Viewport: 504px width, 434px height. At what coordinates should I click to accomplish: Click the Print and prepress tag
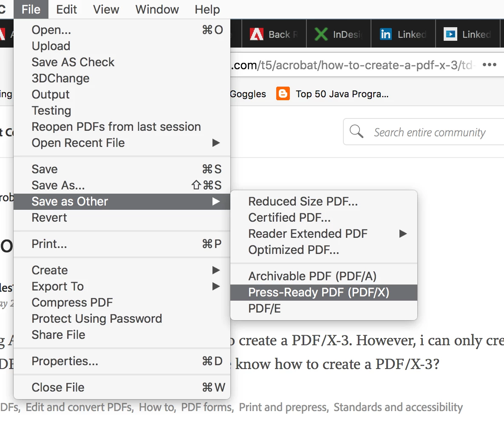coord(283,407)
